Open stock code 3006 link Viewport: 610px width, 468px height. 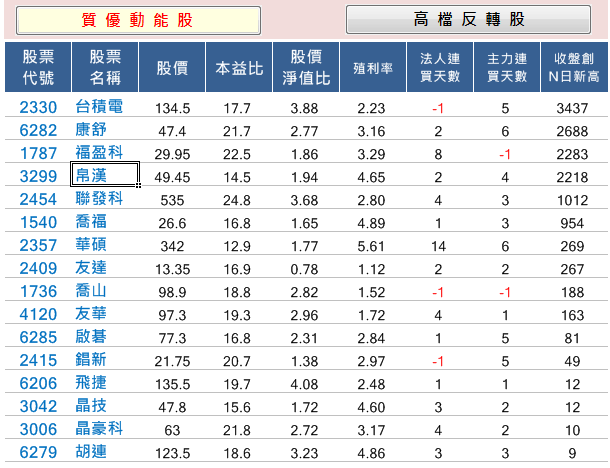pyautogui.click(x=38, y=429)
